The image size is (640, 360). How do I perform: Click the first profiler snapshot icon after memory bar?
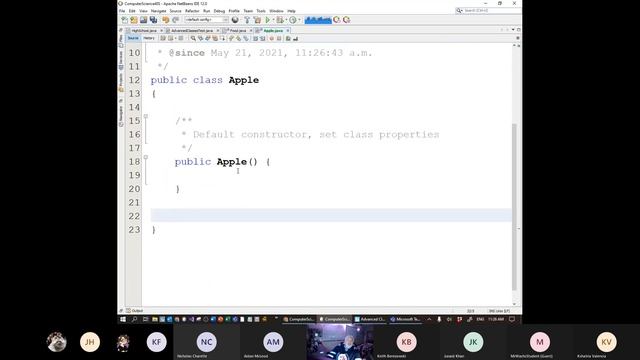point(337,20)
